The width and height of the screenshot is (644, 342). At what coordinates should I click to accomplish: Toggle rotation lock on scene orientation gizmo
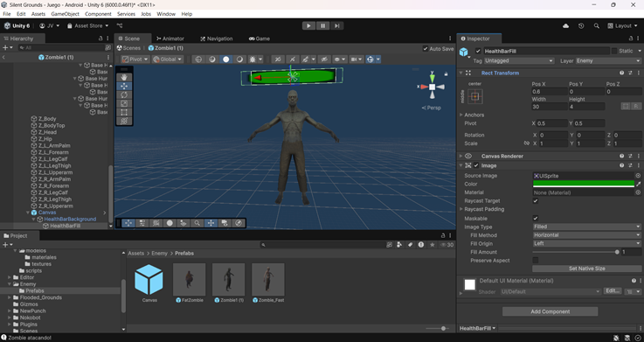coord(446,74)
